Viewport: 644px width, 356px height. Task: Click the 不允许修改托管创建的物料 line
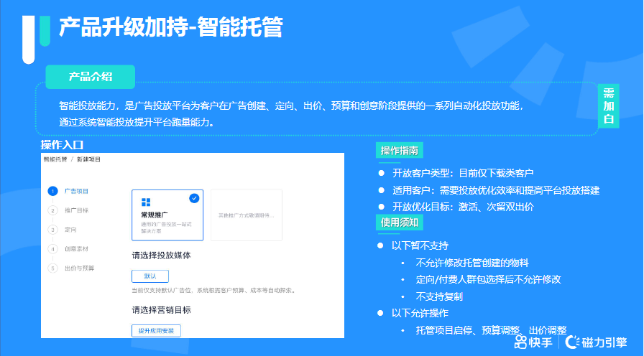[x=464, y=263]
